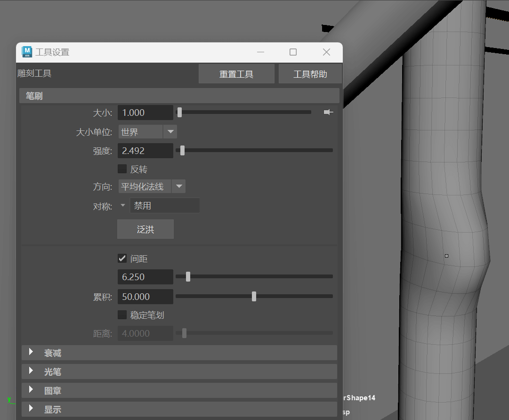Click the pin icon next to the size slider

point(328,113)
